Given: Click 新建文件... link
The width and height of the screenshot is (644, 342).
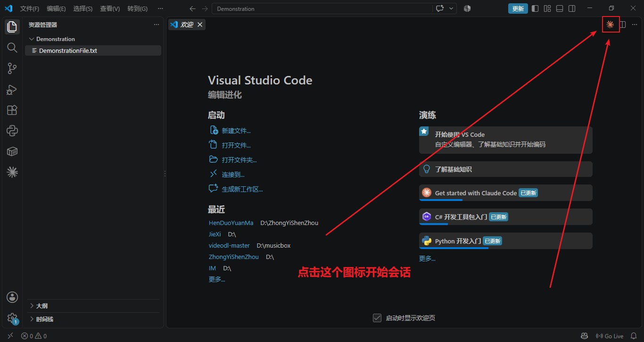Looking at the screenshot, I should pyautogui.click(x=236, y=131).
